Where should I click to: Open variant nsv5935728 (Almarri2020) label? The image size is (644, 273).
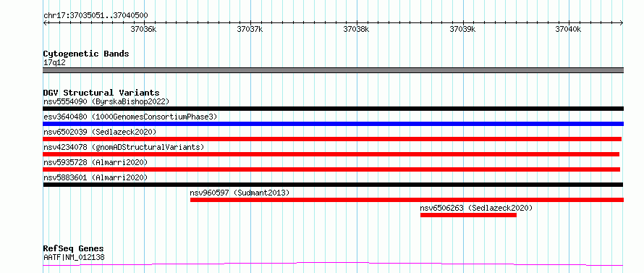[96, 162]
